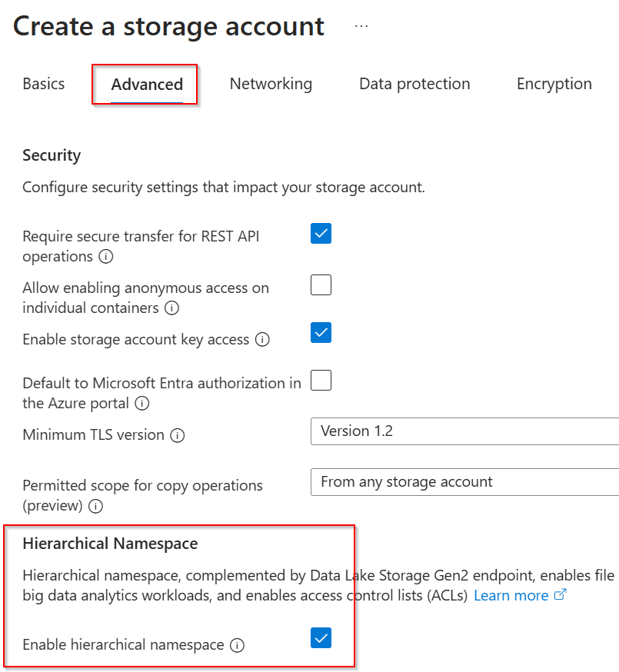Expand the permitted scope for copy operations dropdown
This screenshot has width=619, height=672.
pyautogui.click(x=461, y=482)
